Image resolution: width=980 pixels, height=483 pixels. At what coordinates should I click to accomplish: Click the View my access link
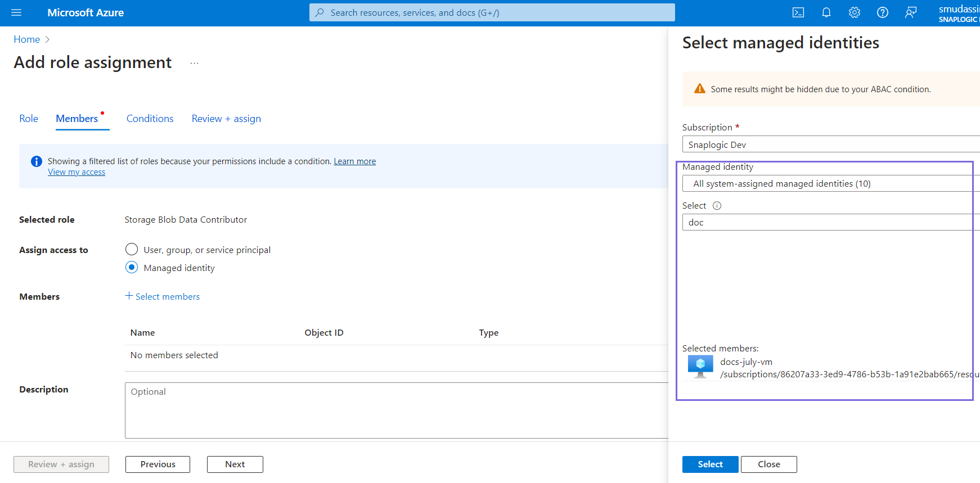pos(77,172)
